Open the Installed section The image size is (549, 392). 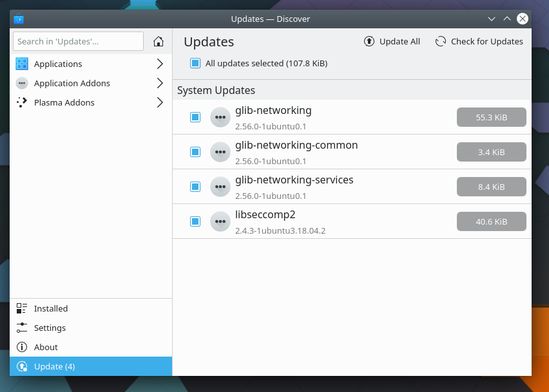click(x=50, y=308)
